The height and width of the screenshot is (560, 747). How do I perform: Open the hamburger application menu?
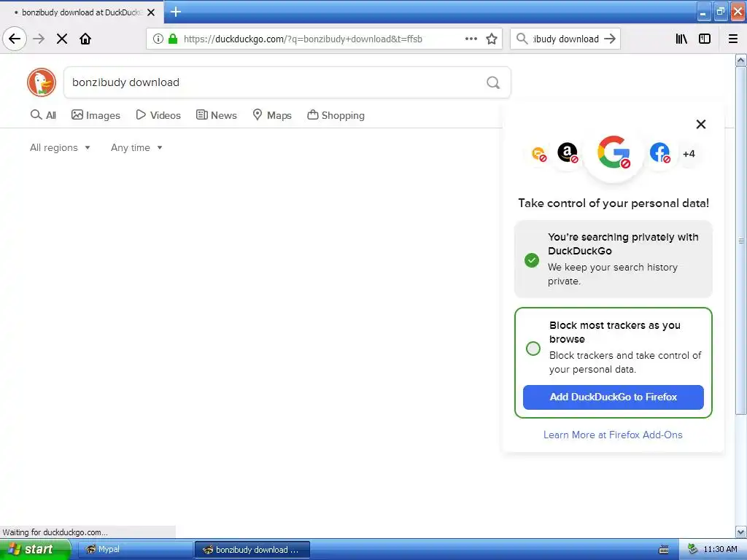(x=733, y=39)
